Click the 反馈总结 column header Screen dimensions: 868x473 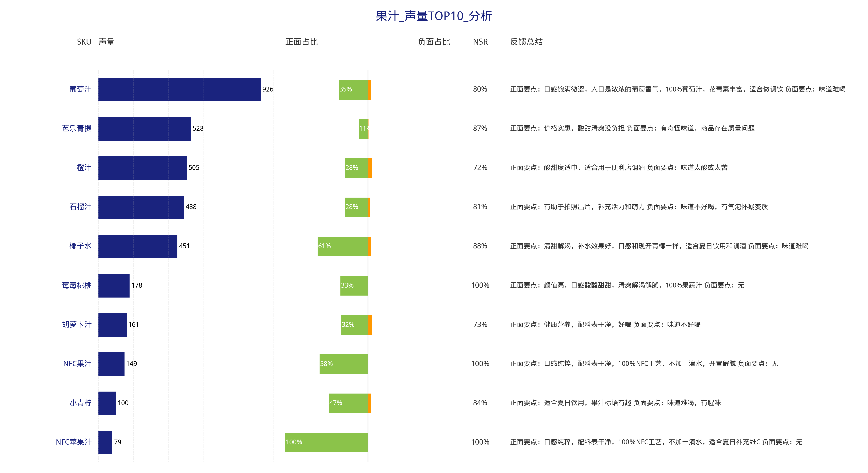click(x=526, y=42)
